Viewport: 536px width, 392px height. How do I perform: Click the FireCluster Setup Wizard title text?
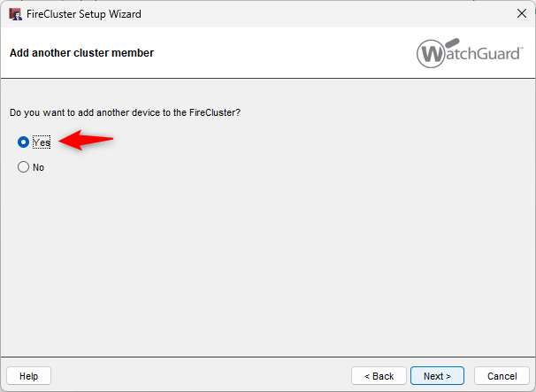(x=84, y=14)
